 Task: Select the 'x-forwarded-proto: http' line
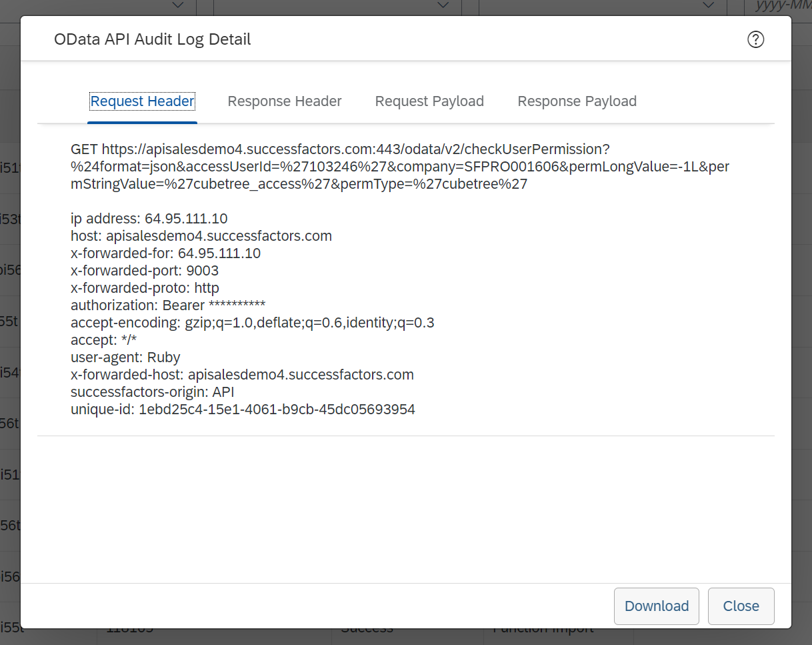point(145,288)
